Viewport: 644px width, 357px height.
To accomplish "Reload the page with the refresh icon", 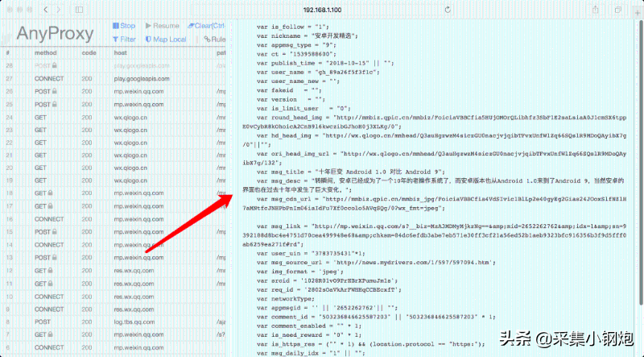I will coord(448,10).
